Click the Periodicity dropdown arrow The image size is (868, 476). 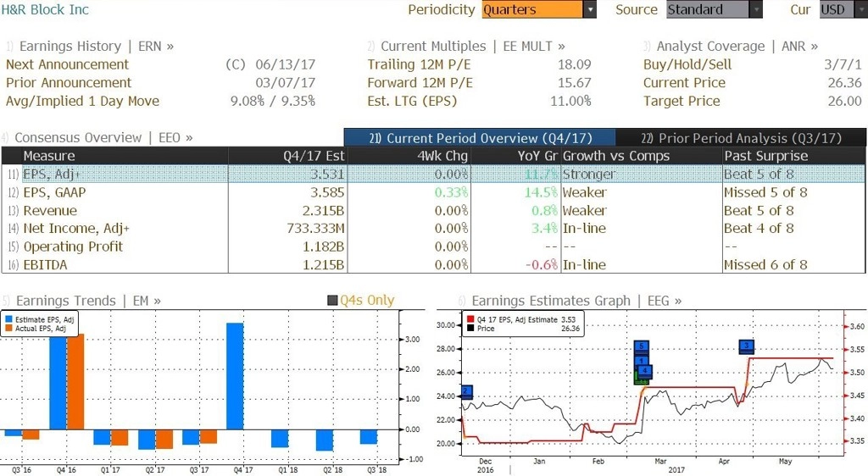point(590,9)
